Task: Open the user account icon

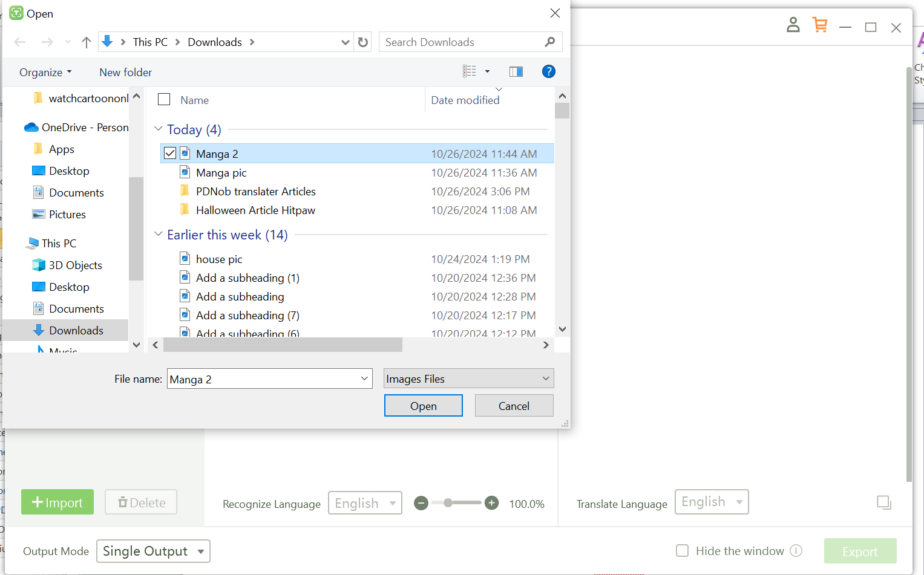Action: click(793, 25)
